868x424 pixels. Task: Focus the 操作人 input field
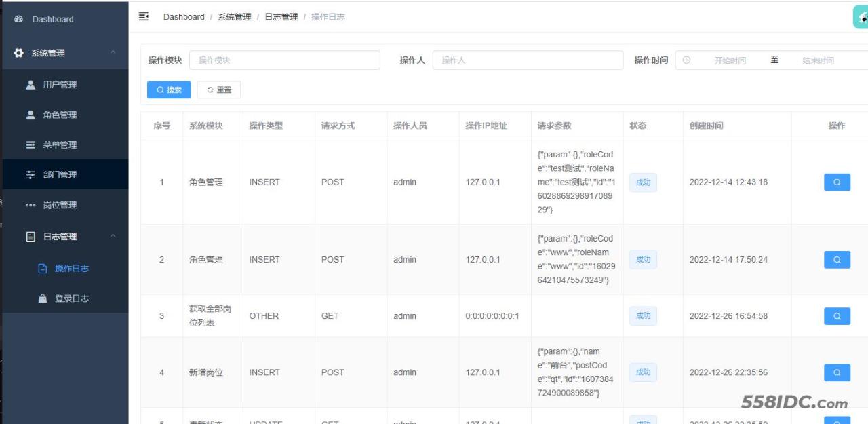click(x=528, y=60)
